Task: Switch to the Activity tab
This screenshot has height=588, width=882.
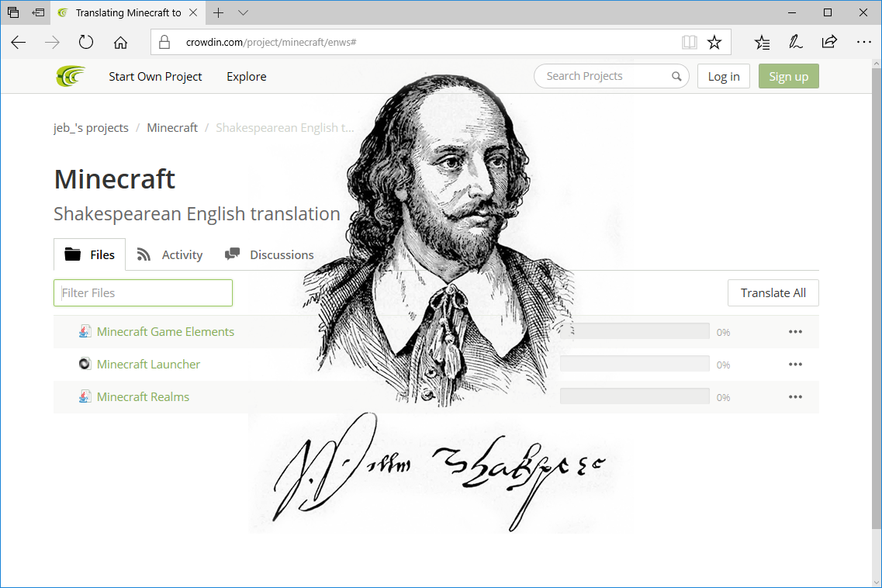Action: pos(170,255)
